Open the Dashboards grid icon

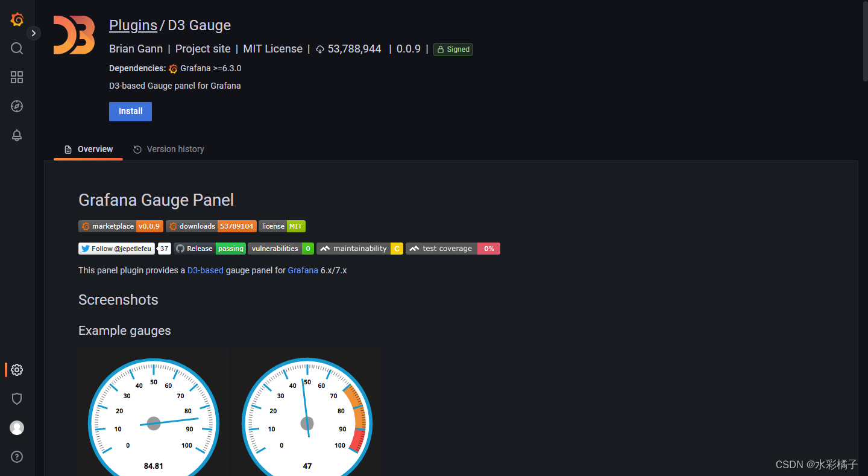tap(17, 77)
